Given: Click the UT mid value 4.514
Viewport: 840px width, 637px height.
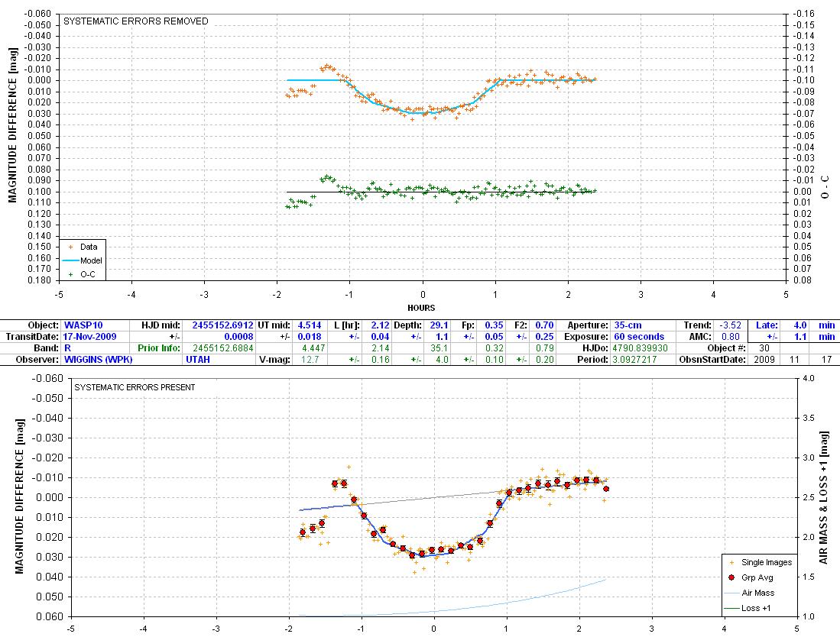Looking at the screenshot, I should (x=309, y=325).
